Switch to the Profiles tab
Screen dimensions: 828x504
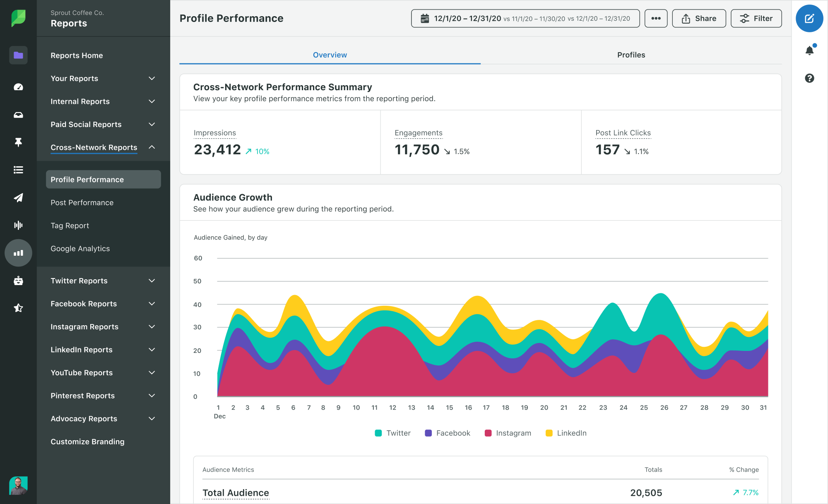tap(631, 54)
